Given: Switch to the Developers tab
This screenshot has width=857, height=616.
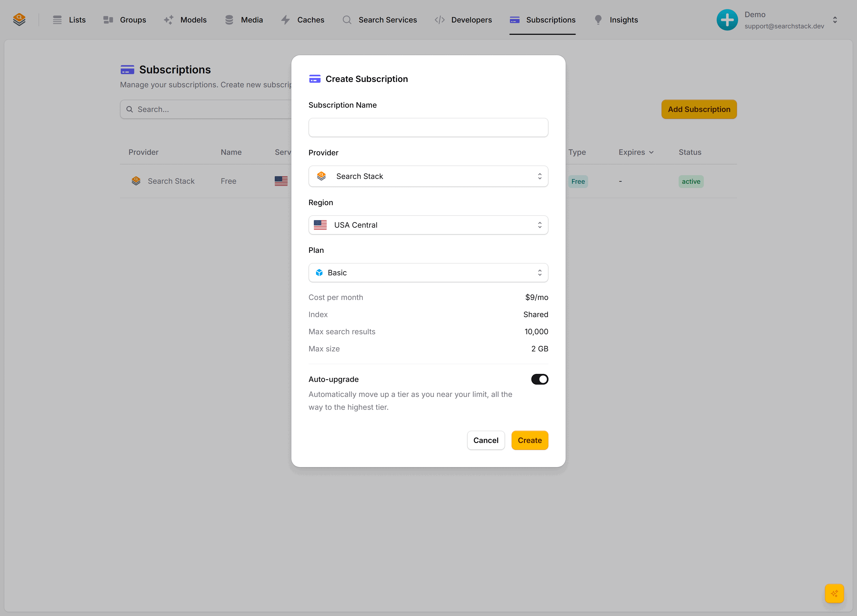Looking at the screenshot, I should coord(463,20).
